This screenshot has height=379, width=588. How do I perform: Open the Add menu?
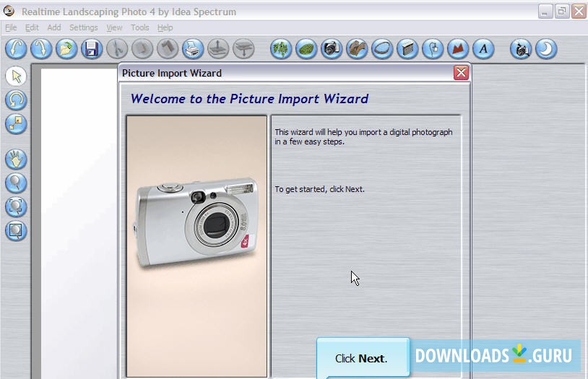click(54, 27)
